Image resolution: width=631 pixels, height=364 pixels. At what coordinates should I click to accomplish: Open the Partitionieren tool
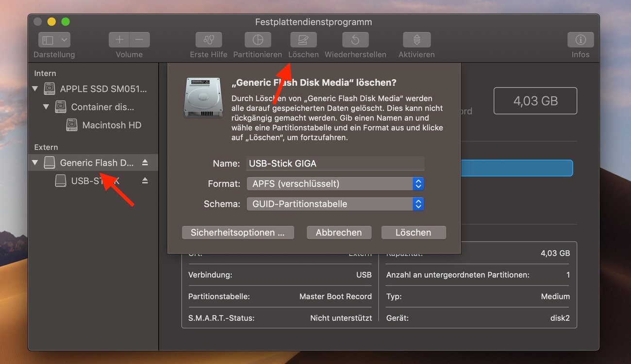[258, 40]
